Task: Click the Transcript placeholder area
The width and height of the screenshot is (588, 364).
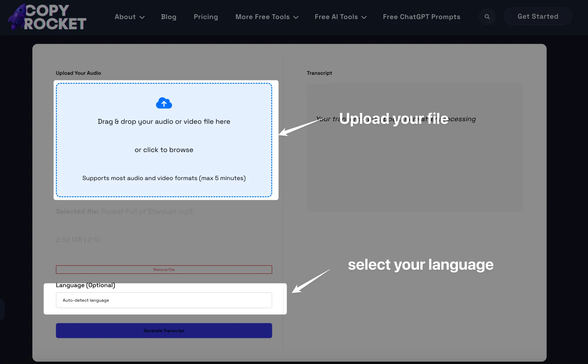Action: 415,147
